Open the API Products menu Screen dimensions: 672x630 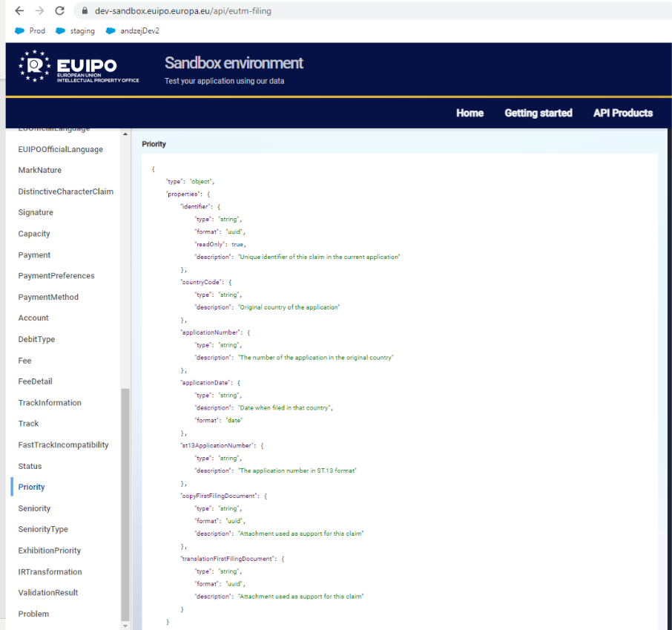[622, 113]
